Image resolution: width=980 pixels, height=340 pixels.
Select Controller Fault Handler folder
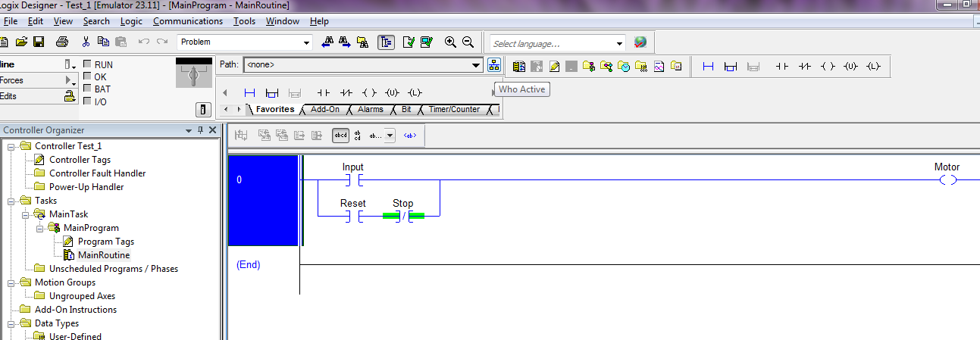click(97, 173)
